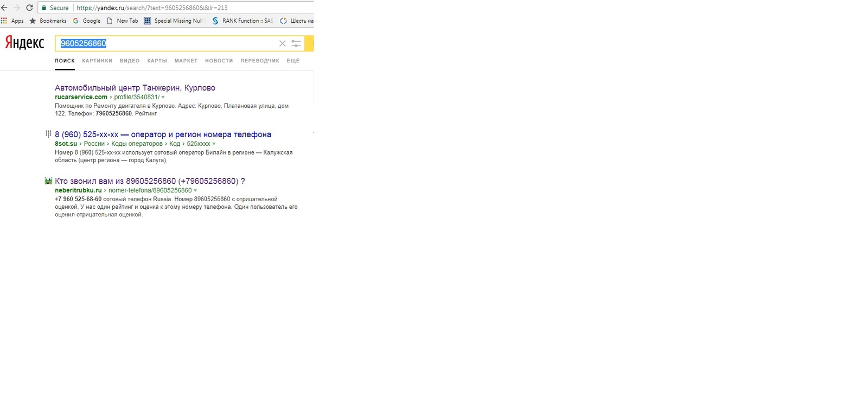Click Коды операторов breadcrumb link
The image size is (868, 418).
click(x=137, y=144)
